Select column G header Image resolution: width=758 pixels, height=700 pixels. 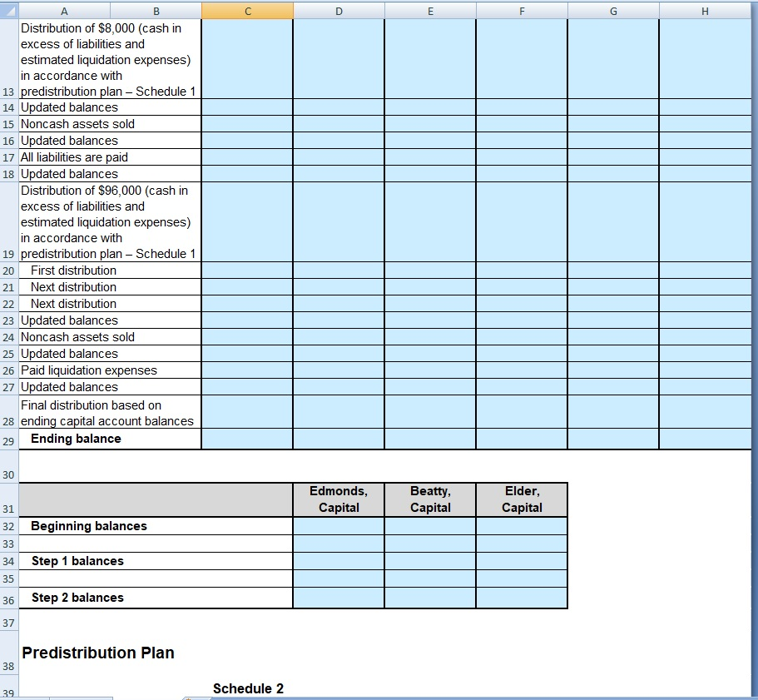613,11
